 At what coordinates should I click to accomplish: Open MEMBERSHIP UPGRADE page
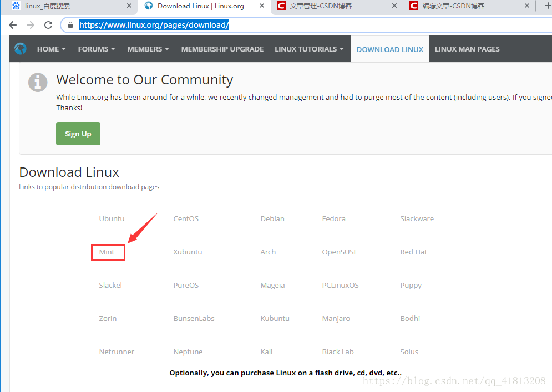click(222, 49)
